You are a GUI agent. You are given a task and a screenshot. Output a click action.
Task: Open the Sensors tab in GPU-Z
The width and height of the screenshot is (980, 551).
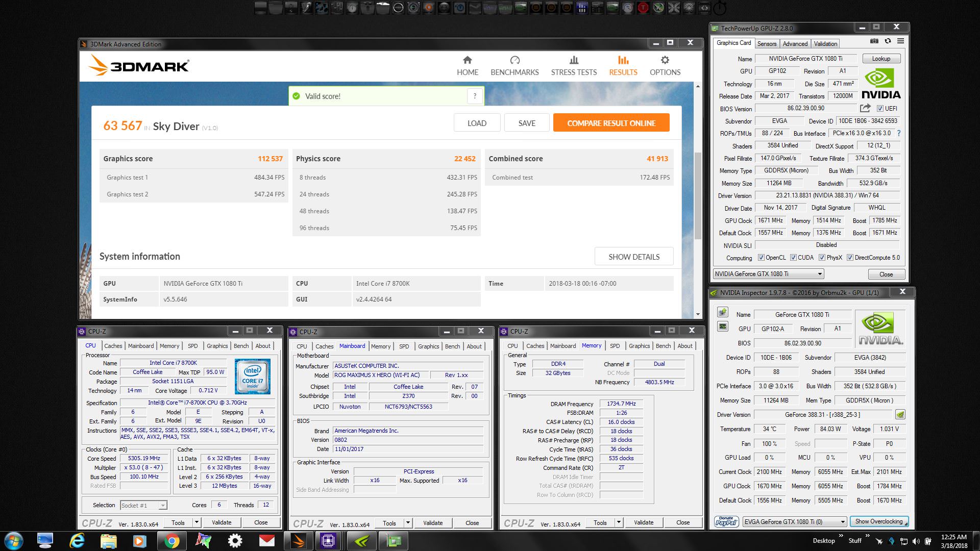pyautogui.click(x=767, y=44)
